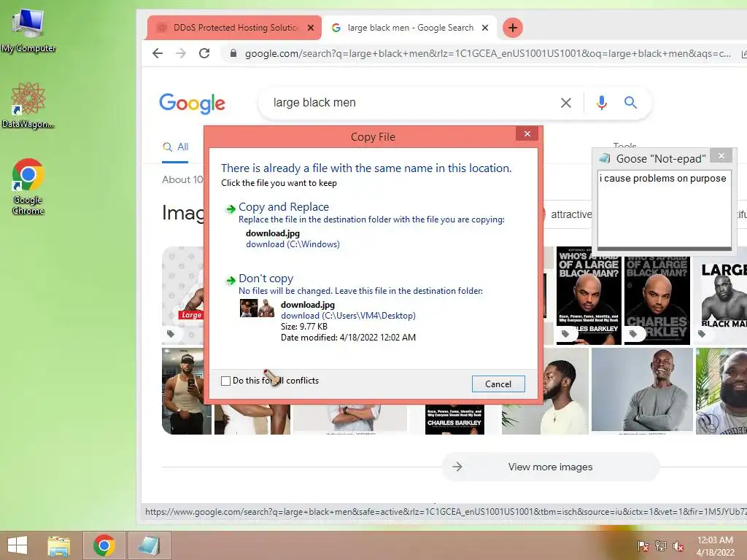Click the Goose Not-epad title icon
The width and height of the screenshot is (747, 560).
(605, 158)
